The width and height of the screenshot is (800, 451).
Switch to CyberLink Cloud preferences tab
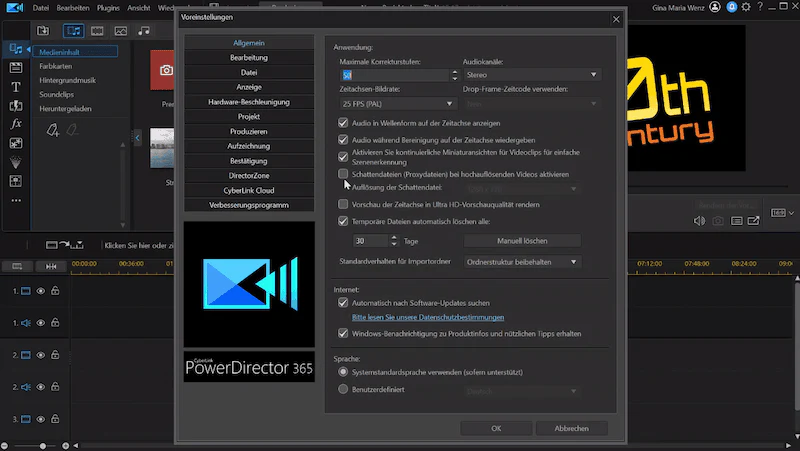pyautogui.click(x=249, y=190)
